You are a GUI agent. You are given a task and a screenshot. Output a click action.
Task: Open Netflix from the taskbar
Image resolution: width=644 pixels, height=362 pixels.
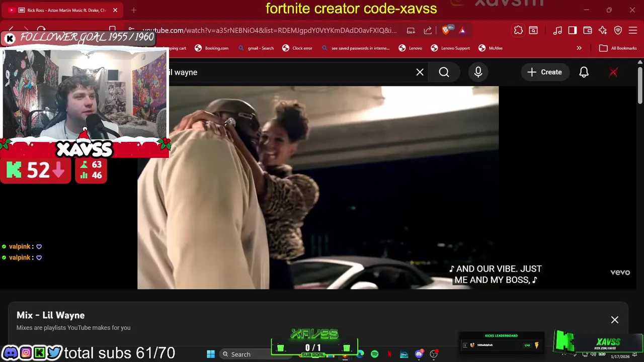[x=389, y=354]
